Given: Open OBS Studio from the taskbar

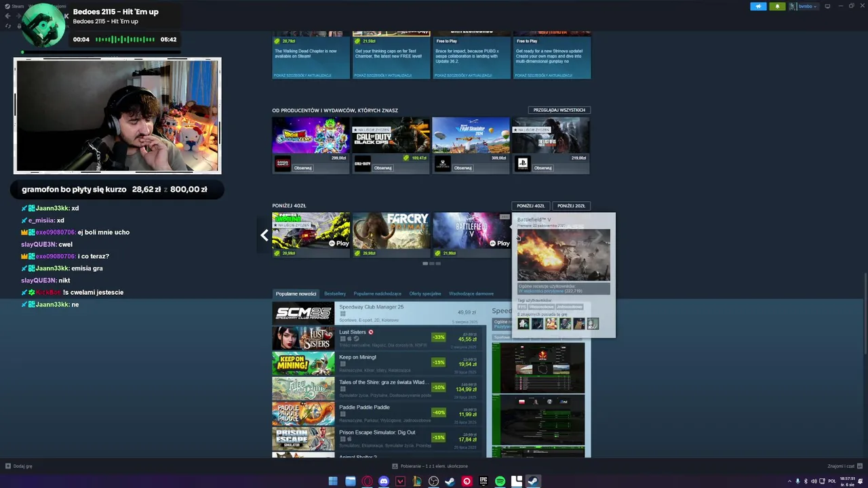Looking at the screenshot, I should 433,481.
